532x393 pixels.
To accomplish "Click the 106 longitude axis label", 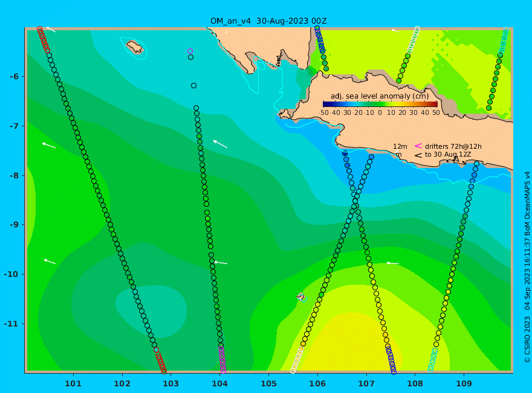I will click(x=317, y=384).
